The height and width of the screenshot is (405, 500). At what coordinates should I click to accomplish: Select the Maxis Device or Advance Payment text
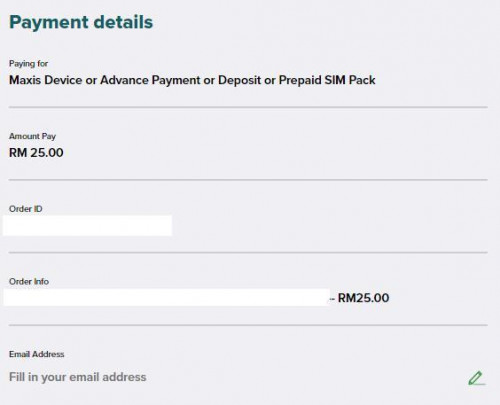[104, 80]
